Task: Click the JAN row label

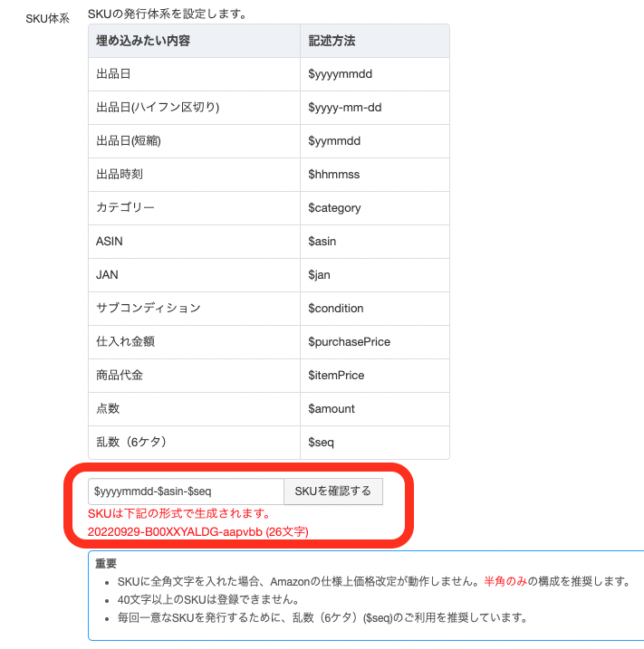Action: tap(107, 275)
